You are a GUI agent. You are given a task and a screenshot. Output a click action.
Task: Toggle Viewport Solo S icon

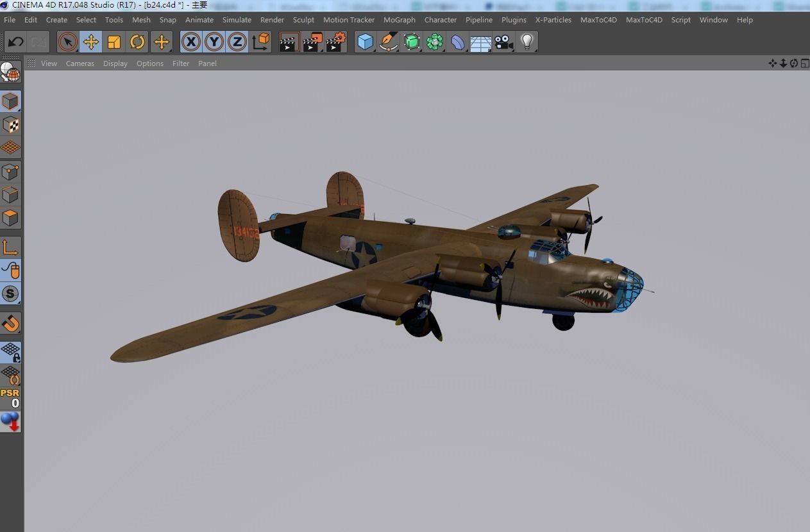pos(10,294)
